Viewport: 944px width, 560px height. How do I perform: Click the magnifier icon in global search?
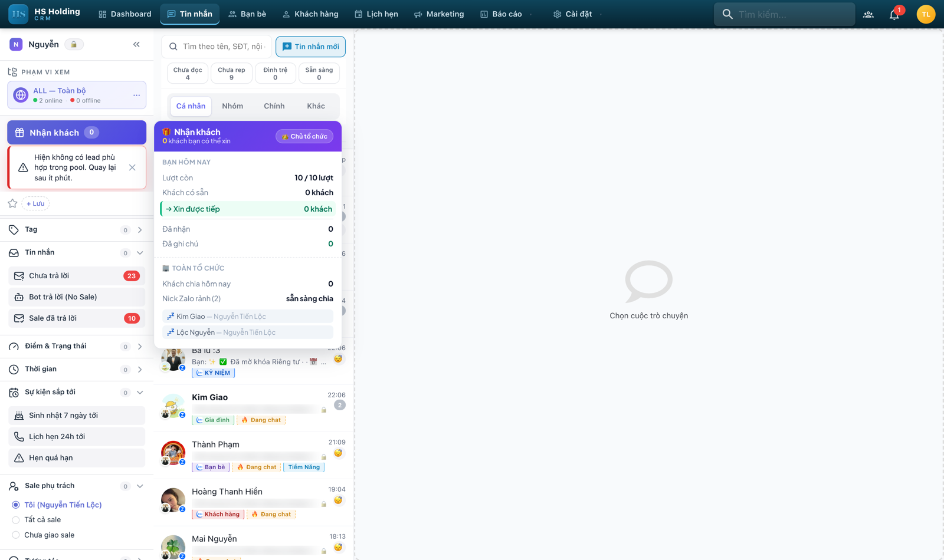[727, 14]
